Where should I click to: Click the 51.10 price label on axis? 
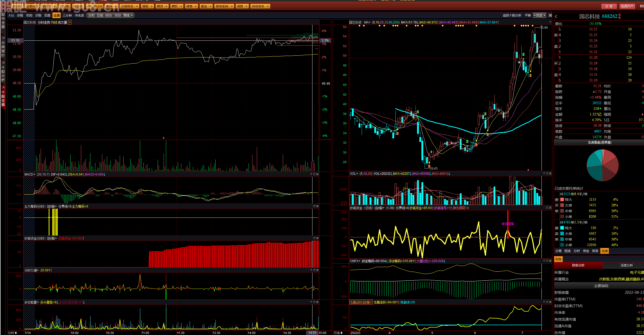click(x=15, y=40)
